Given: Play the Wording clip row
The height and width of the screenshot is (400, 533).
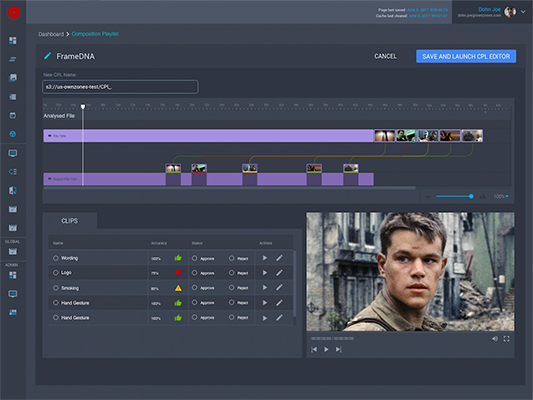Looking at the screenshot, I should [265, 258].
